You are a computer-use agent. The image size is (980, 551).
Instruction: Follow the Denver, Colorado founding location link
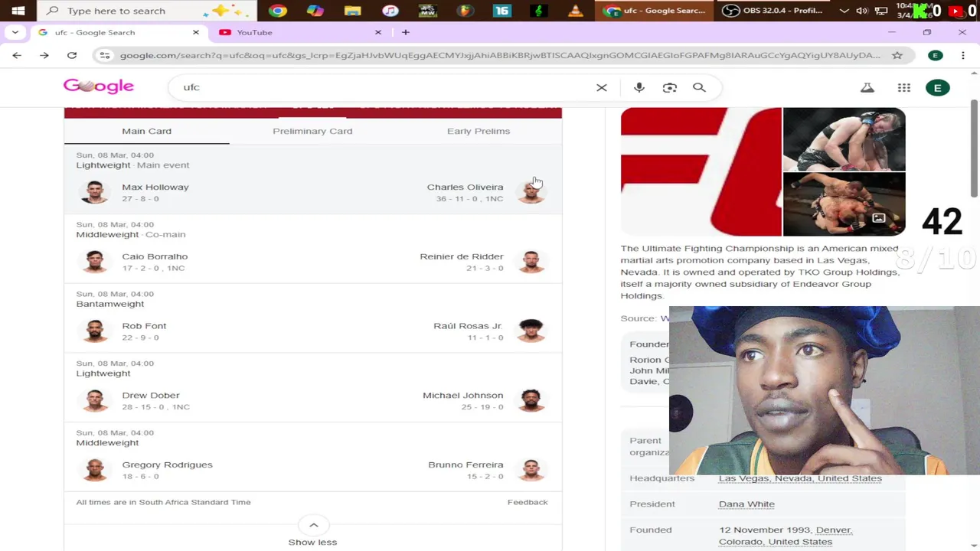pyautogui.click(x=786, y=536)
